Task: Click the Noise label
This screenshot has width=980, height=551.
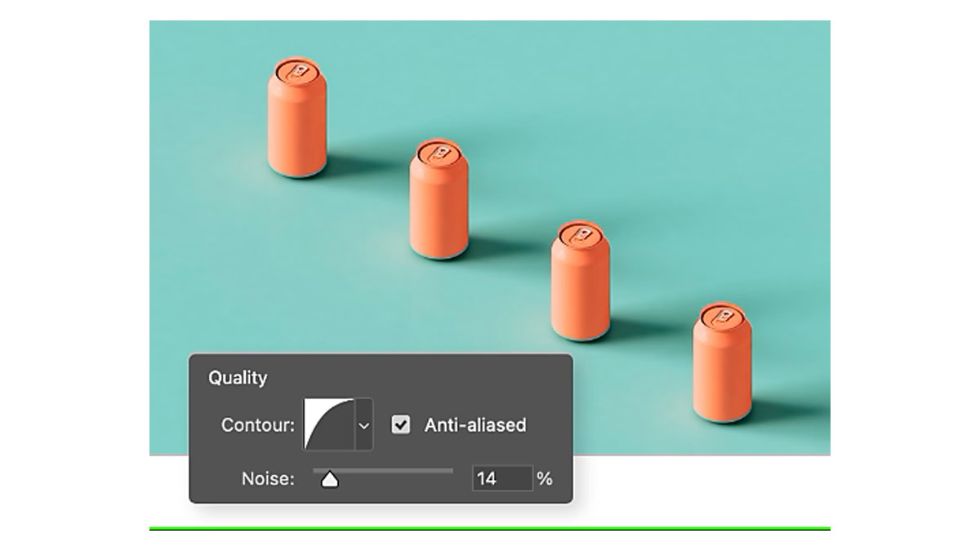Action: (x=268, y=479)
